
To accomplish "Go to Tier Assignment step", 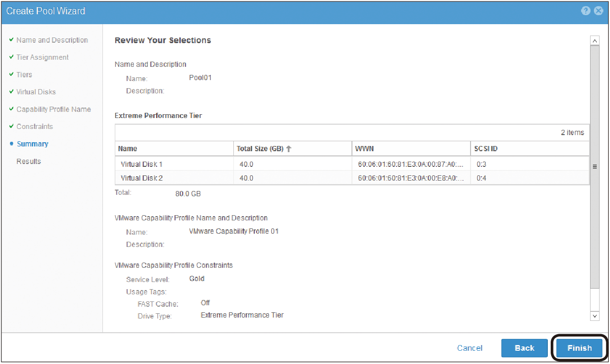I will click(x=43, y=57).
